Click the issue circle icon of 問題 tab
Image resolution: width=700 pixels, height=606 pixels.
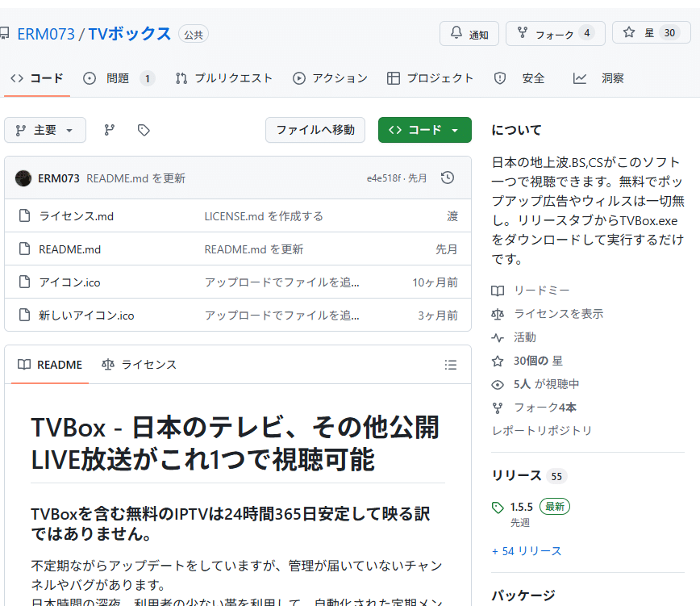point(90,78)
